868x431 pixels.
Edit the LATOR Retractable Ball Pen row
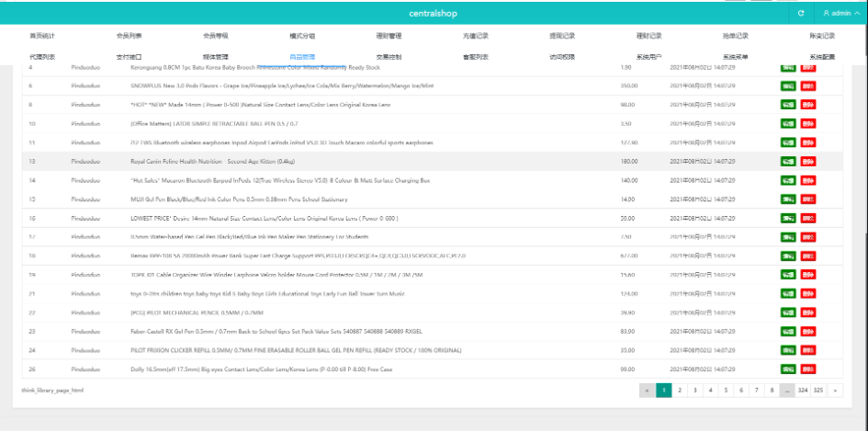(x=789, y=123)
